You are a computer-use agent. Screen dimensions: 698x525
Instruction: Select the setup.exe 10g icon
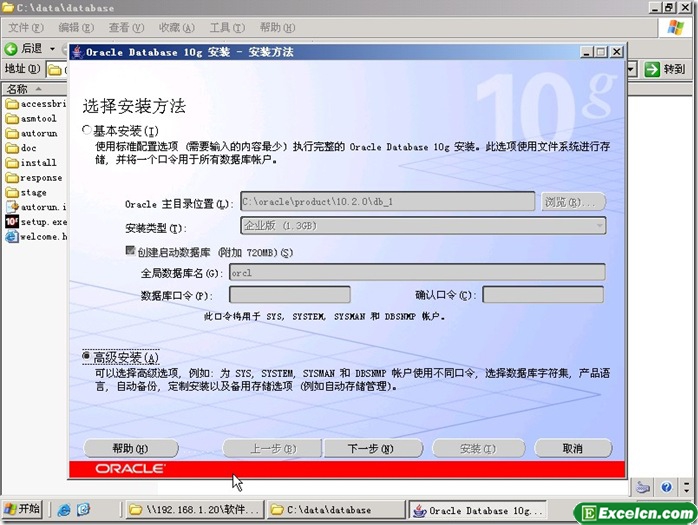pos(12,221)
